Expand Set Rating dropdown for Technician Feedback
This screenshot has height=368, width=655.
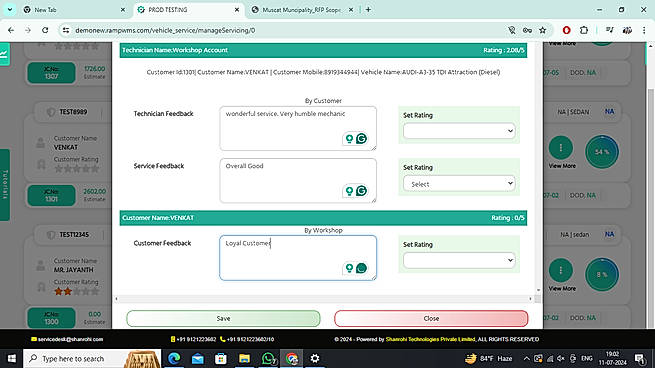[459, 131]
